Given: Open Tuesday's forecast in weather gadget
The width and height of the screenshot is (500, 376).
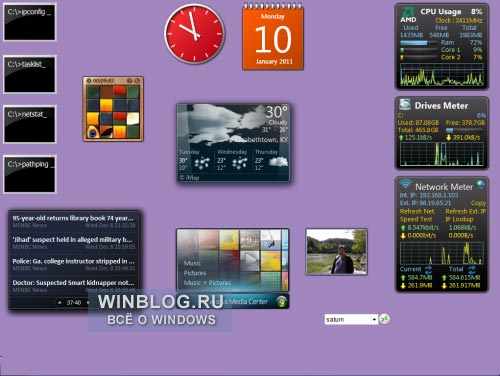Looking at the screenshot, I should [x=195, y=161].
